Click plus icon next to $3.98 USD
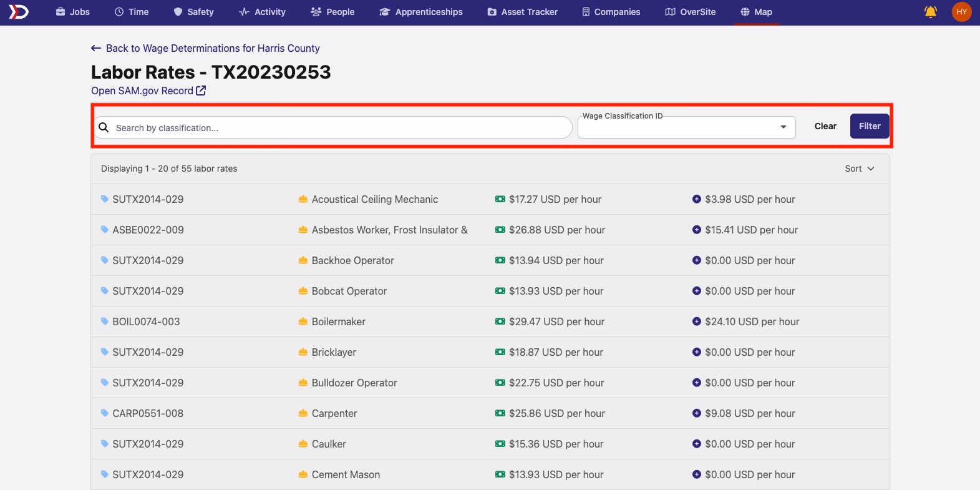The width and height of the screenshot is (980, 490). point(697,199)
